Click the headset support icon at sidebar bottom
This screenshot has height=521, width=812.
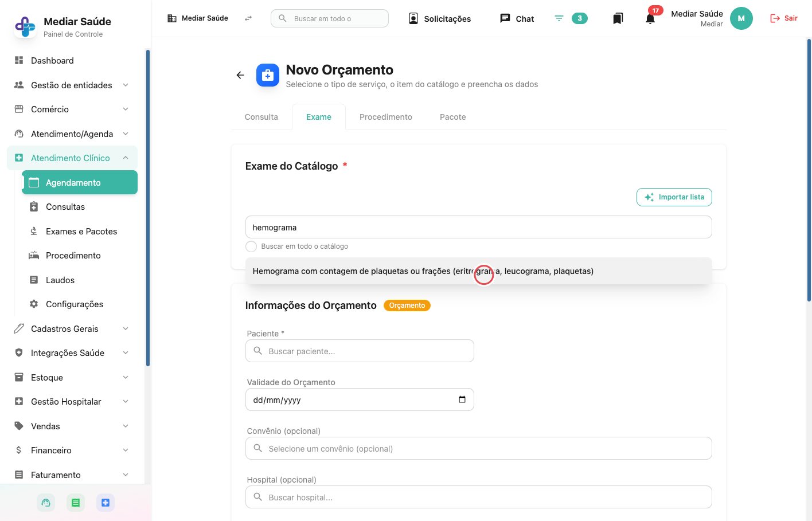pyautogui.click(x=46, y=503)
